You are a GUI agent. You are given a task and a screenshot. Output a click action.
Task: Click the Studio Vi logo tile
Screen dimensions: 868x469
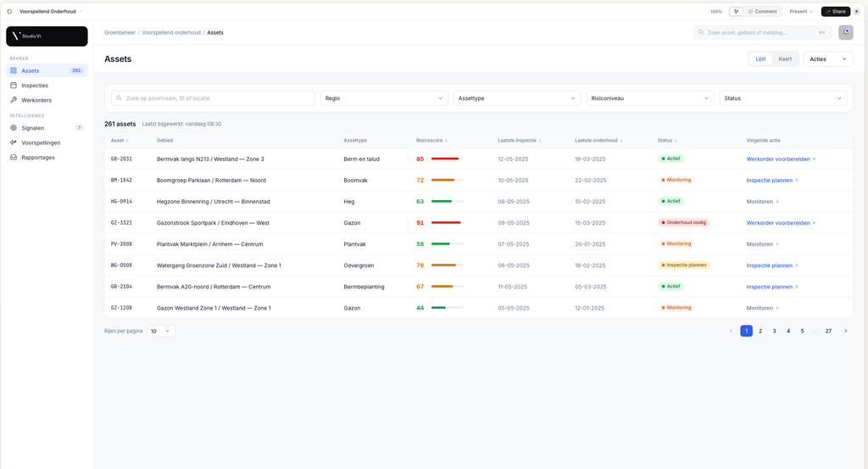(47, 36)
